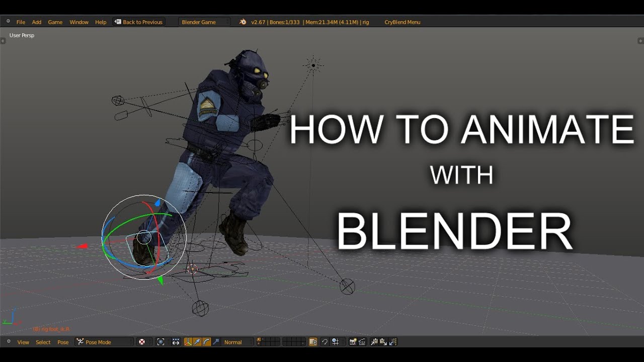Viewport: 644px width, 362px height.
Task: Click the v2.67 Bones:1/333 stats text
Action: (310, 22)
